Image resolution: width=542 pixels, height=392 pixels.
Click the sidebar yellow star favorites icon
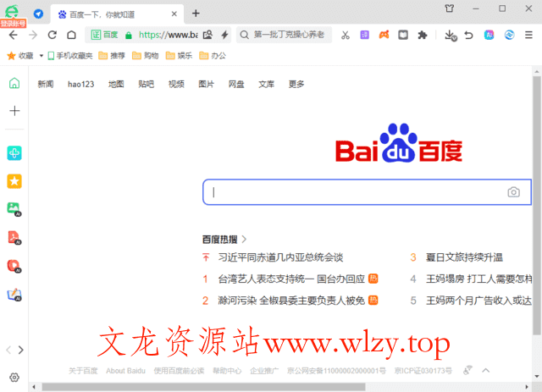point(14,181)
